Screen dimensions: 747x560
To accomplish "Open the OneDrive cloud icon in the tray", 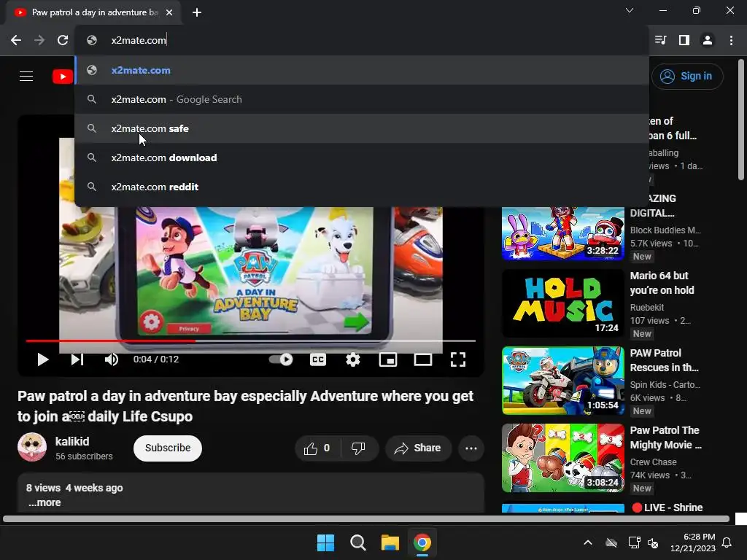I will coord(611,542).
